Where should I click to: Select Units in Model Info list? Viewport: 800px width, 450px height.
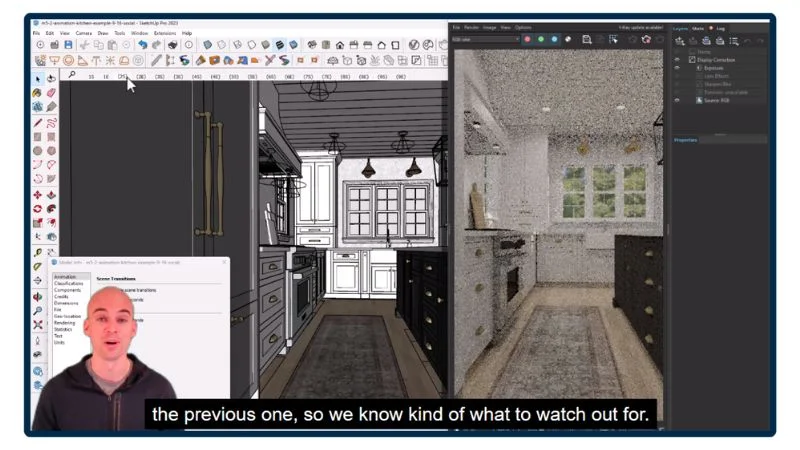click(59, 342)
